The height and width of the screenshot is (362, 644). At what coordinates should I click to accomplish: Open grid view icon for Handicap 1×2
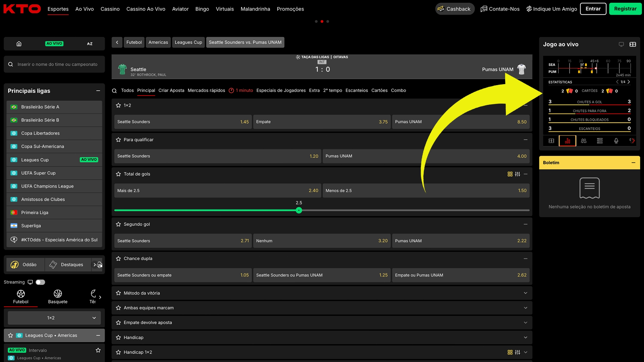pyautogui.click(x=510, y=352)
